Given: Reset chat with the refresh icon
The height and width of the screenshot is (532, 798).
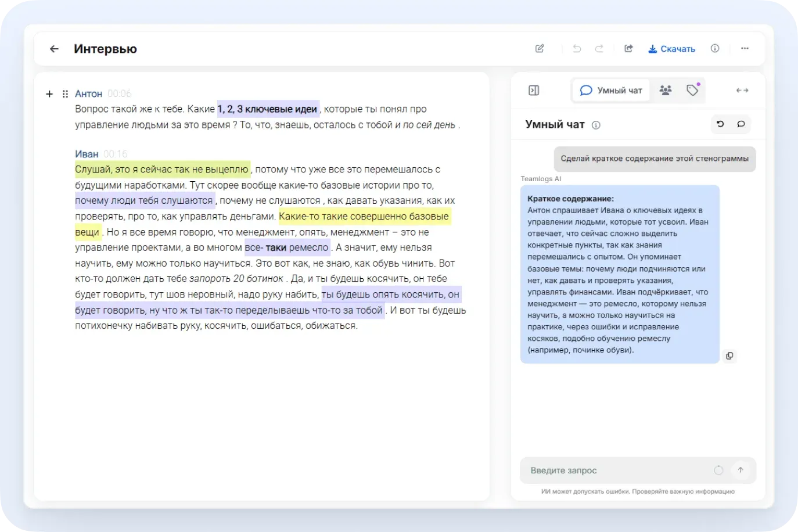Looking at the screenshot, I should 720,124.
